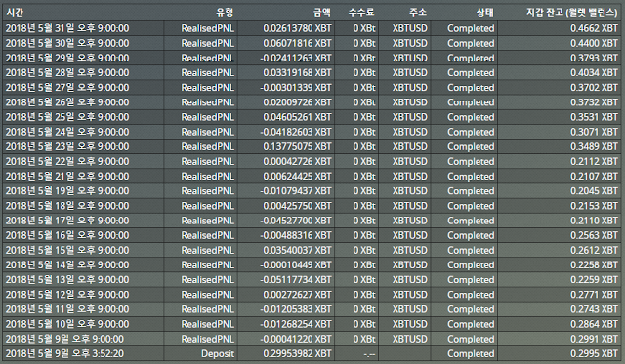Screen dimensions: 625x364
Task: Select the 2018년 5월 9일 오후 3:52:20 time cell
Action: [64, 353]
